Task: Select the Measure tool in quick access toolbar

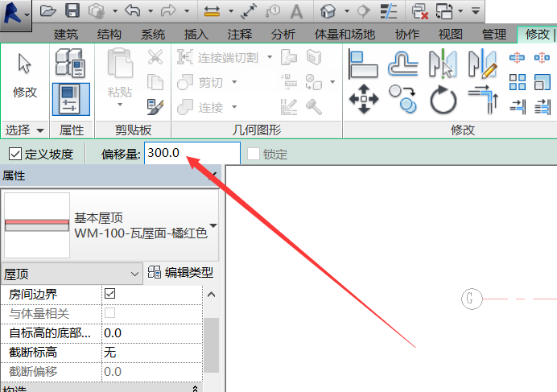Action: 212,11
